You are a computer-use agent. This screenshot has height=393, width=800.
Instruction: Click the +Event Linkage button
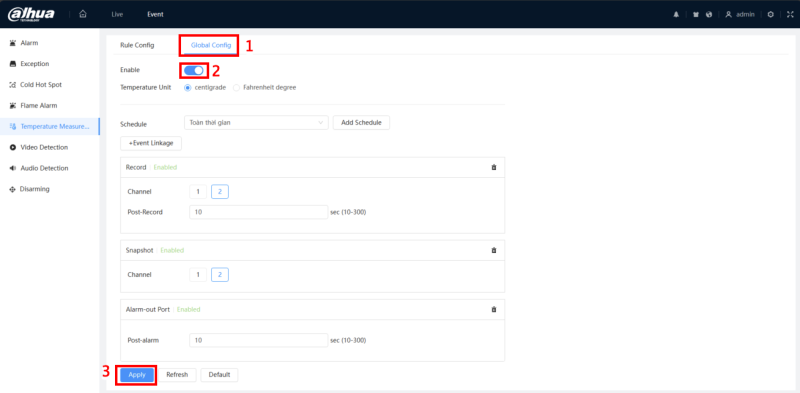coord(151,143)
